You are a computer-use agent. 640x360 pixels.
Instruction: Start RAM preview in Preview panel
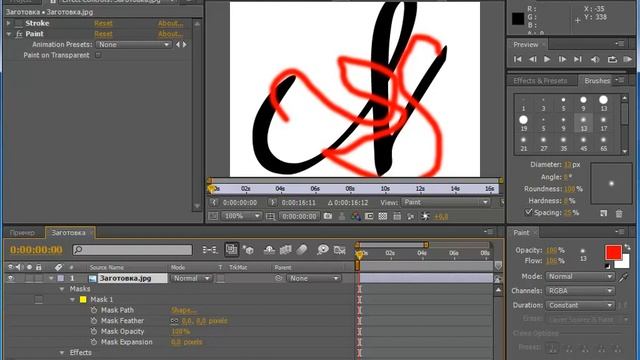pos(628,59)
